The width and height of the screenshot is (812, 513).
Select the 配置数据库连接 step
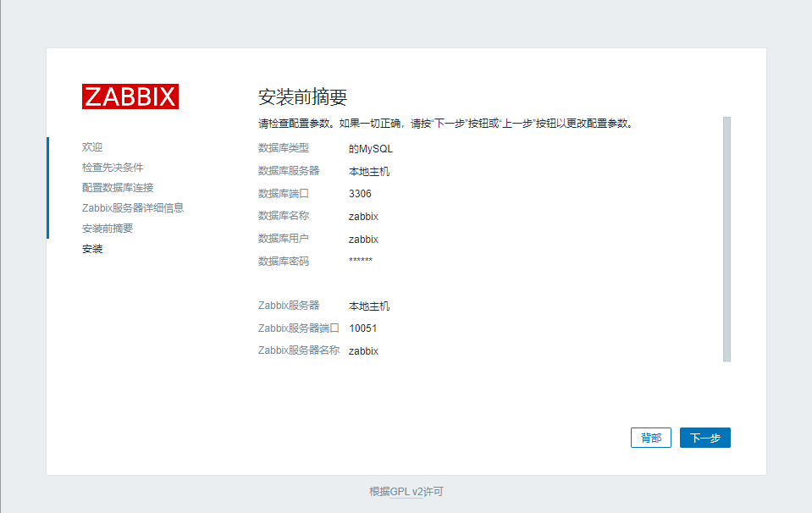118,187
